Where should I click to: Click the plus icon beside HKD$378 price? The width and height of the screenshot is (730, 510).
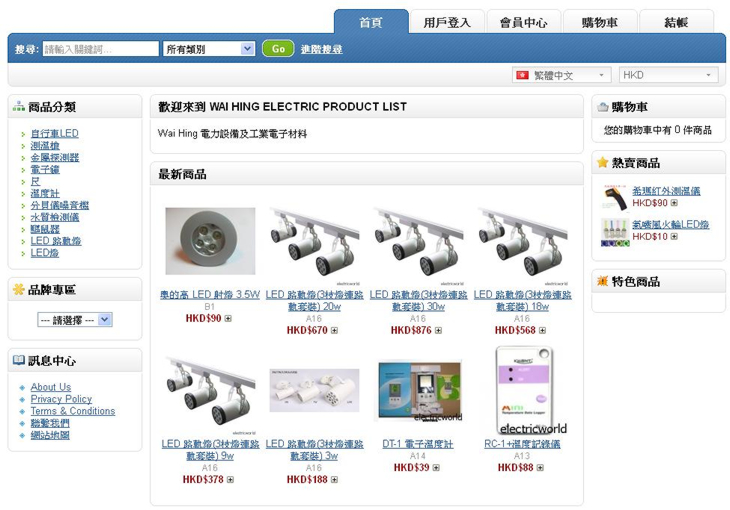[x=230, y=479]
